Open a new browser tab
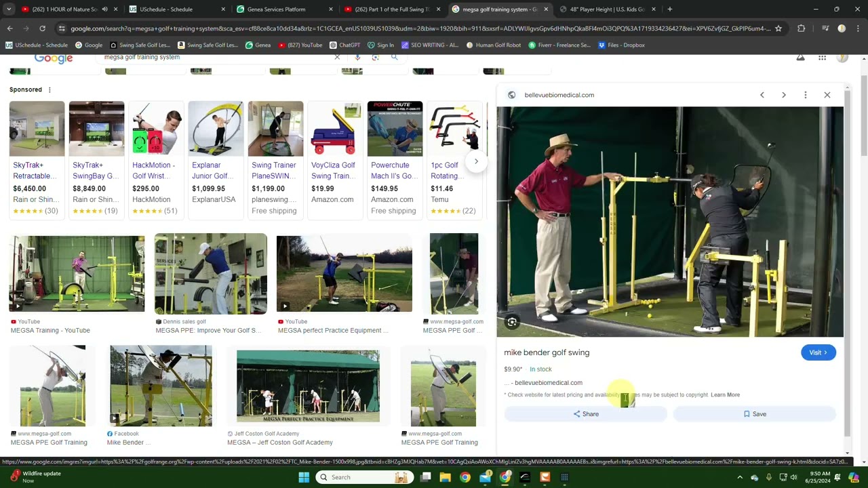Image resolution: width=868 pixels, height=488 pixels. (x=670, y=9)
